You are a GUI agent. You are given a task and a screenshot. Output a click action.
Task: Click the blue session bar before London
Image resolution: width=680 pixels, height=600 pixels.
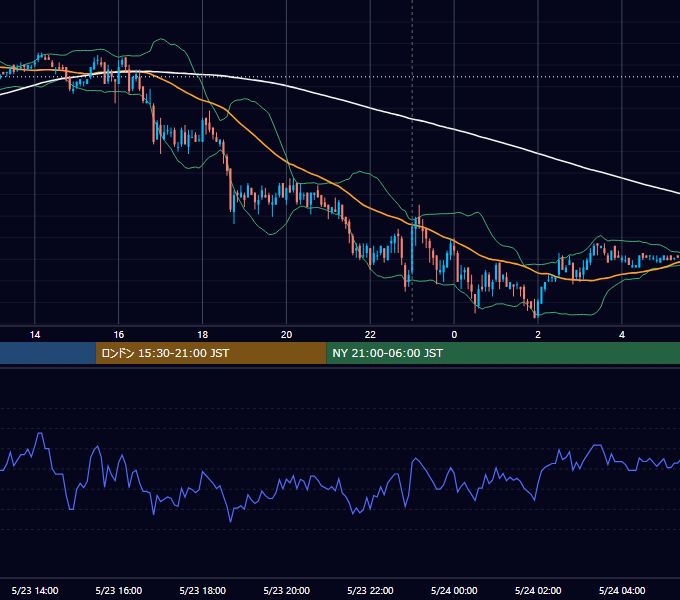pyautogui.click(x=48, y=353)
